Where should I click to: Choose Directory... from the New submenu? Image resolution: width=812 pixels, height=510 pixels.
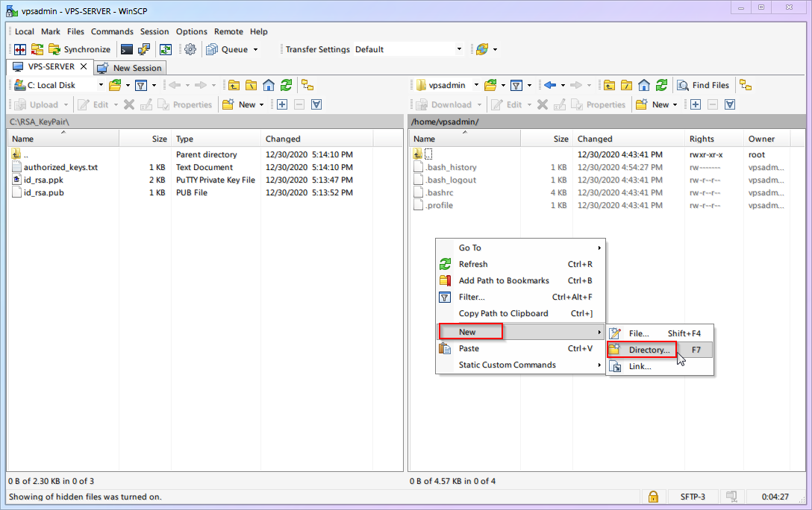click(649, 350)
